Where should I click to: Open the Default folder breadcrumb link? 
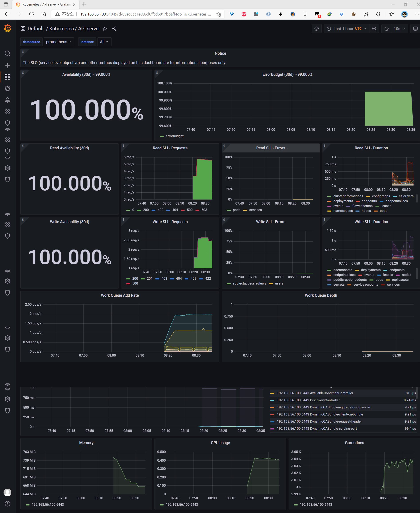(35, 29)
